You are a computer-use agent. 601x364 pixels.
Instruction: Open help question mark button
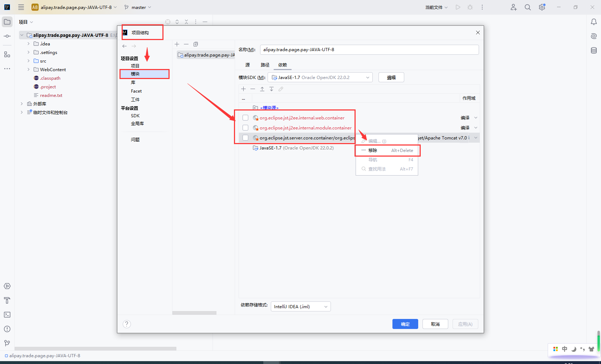[x=127, y=324]
